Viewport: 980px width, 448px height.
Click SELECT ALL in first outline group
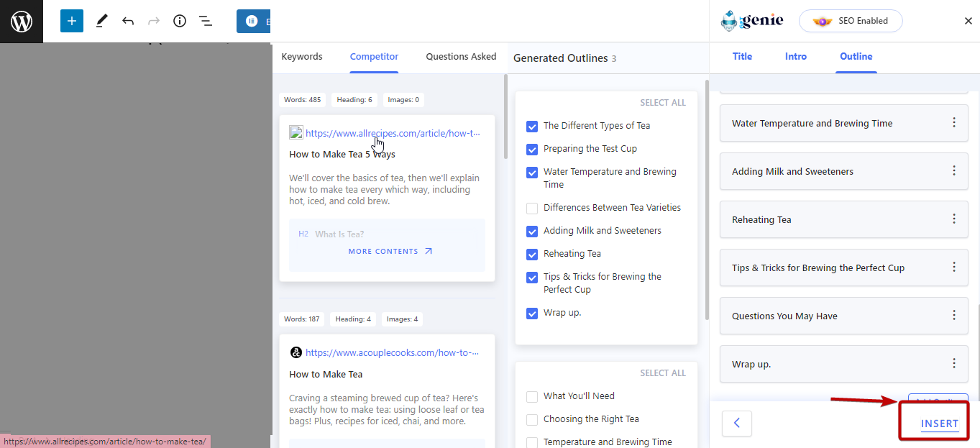point(663,103)
